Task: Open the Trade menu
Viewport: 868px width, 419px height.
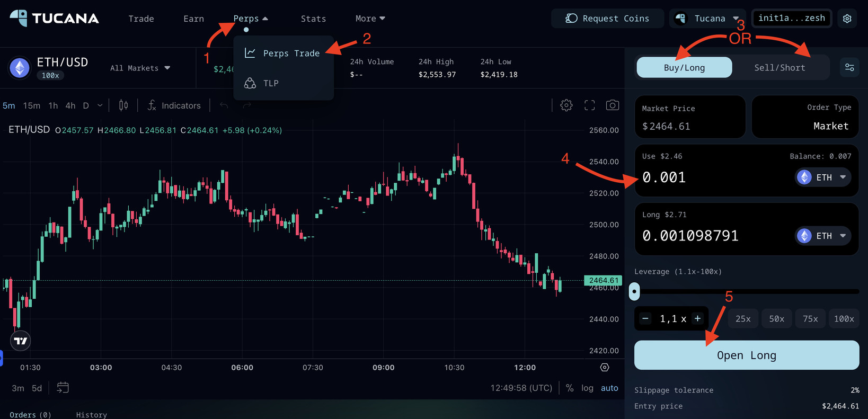Action: coord(141,19)
